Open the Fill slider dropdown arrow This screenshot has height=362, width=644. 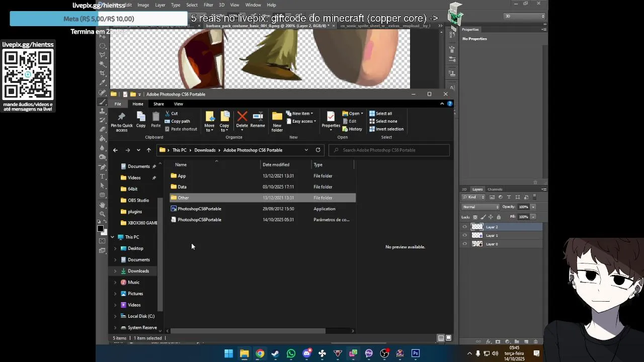(533, 217)
